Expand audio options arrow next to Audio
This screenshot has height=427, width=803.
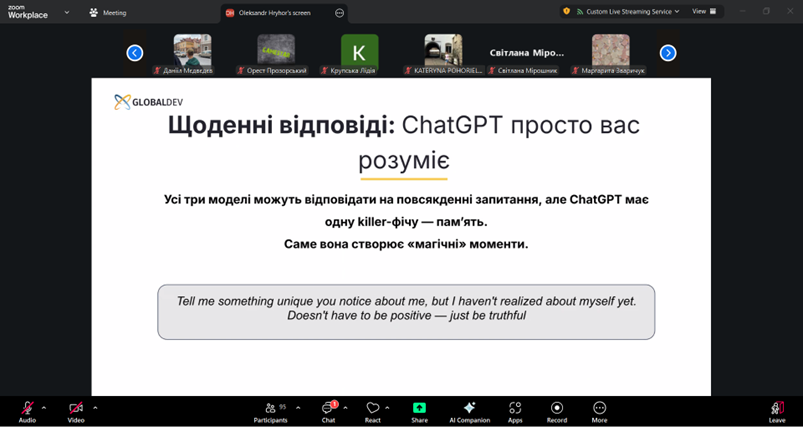44,407
